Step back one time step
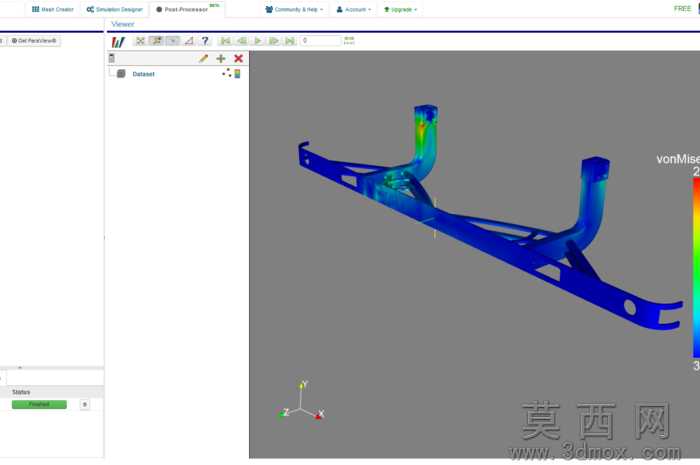 (242, 41)
